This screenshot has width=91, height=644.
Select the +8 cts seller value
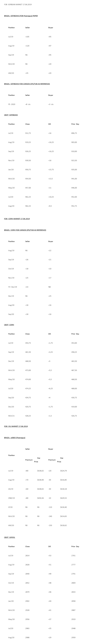[x=28, y=104]
